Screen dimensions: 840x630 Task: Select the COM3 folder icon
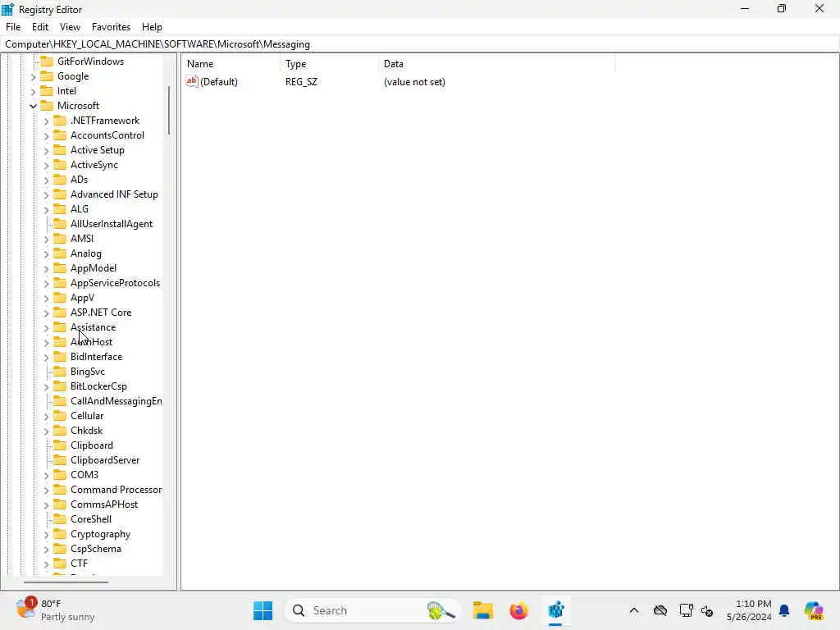60,475
